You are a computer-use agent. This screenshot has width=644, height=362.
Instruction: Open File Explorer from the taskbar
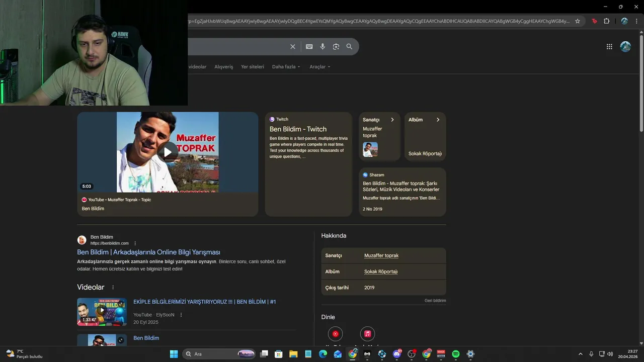coord(293,354)
